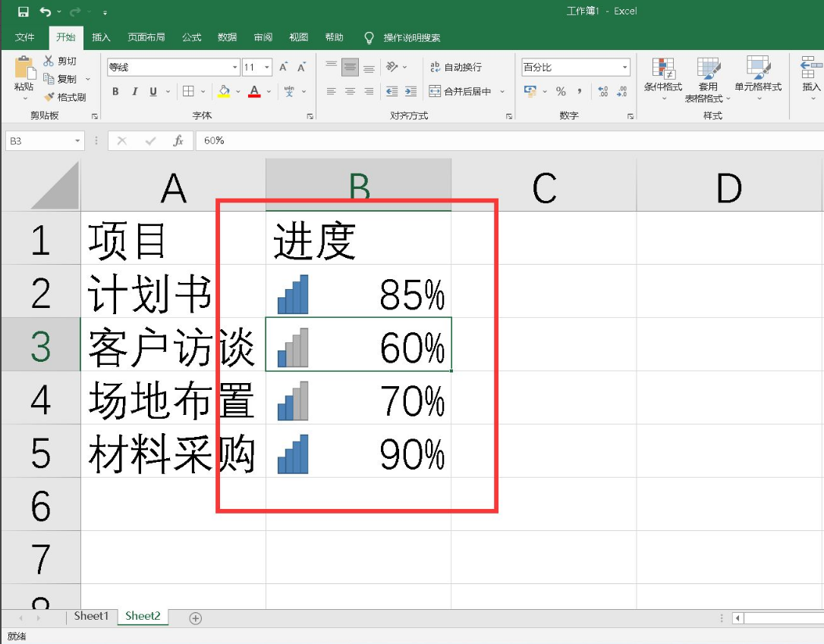The width and height of the screenshot is (824, 644).
Task: Launch the Number format dialog expander
Action: coord(630,116)
